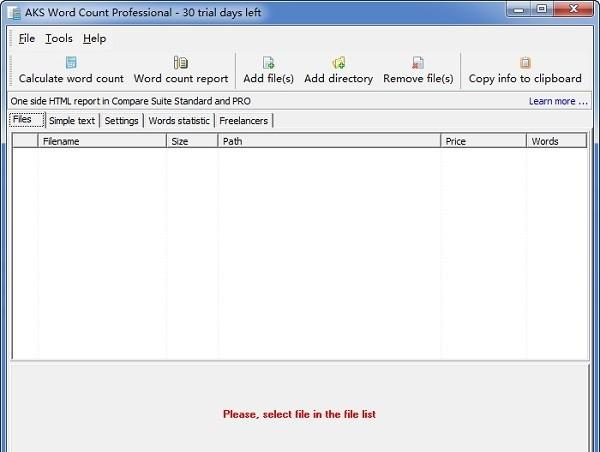Sort by the Price column header
Screen dimensions: 600x452
[484, 141]
